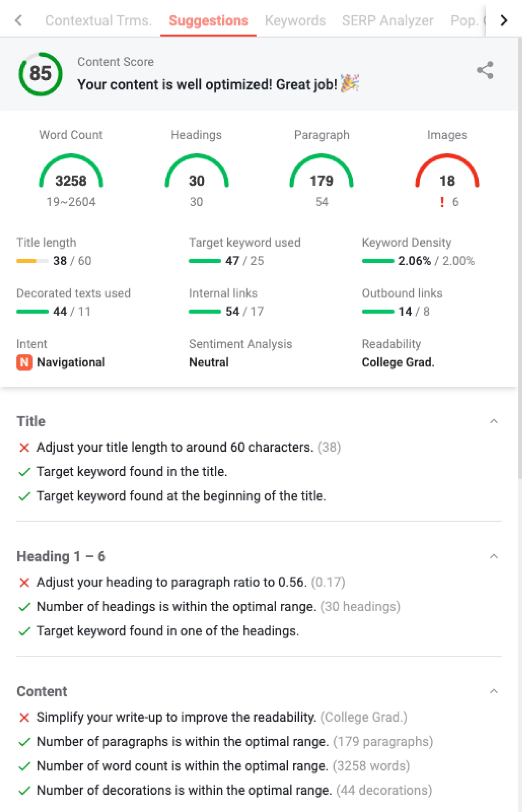This screenshot has width=522, height=812.
Task: Click the 85 content score circle
Action: pos(40,74)
